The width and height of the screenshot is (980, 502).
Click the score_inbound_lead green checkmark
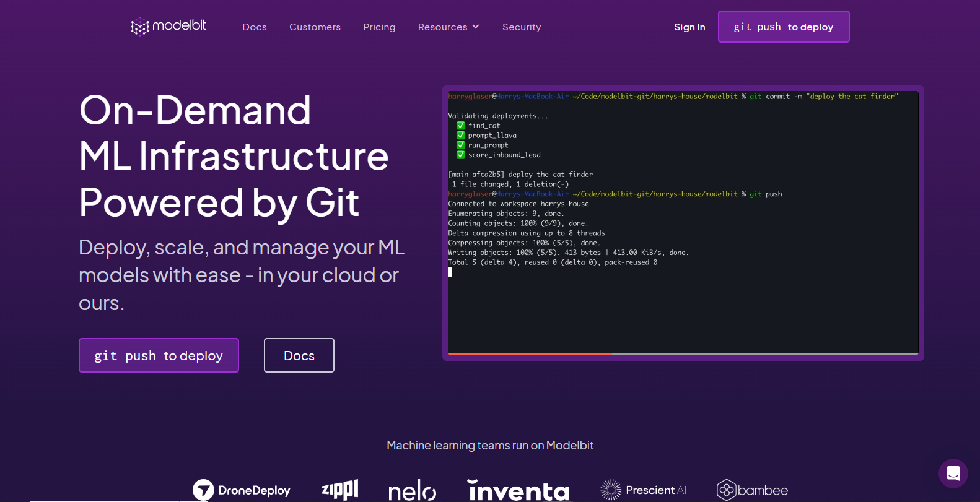tap(461, 155)
